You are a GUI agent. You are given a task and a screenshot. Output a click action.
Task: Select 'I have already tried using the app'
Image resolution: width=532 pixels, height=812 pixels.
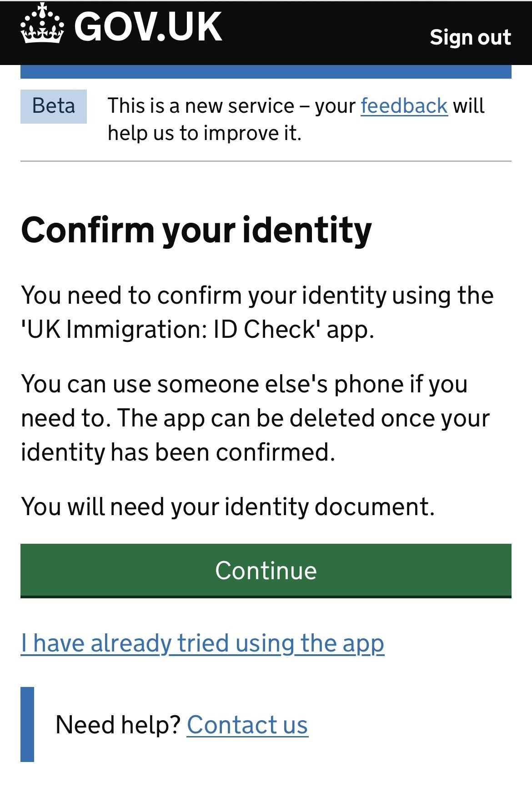(203, 643)
